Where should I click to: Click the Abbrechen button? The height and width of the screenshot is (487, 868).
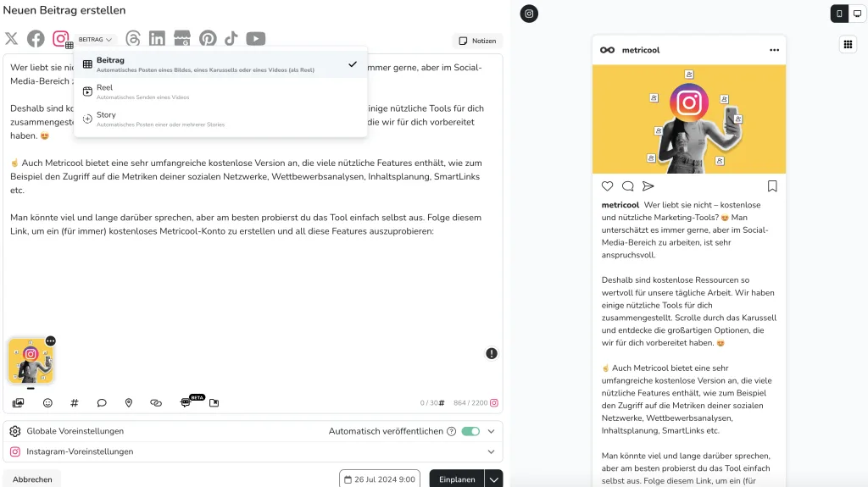click(32, 479)
